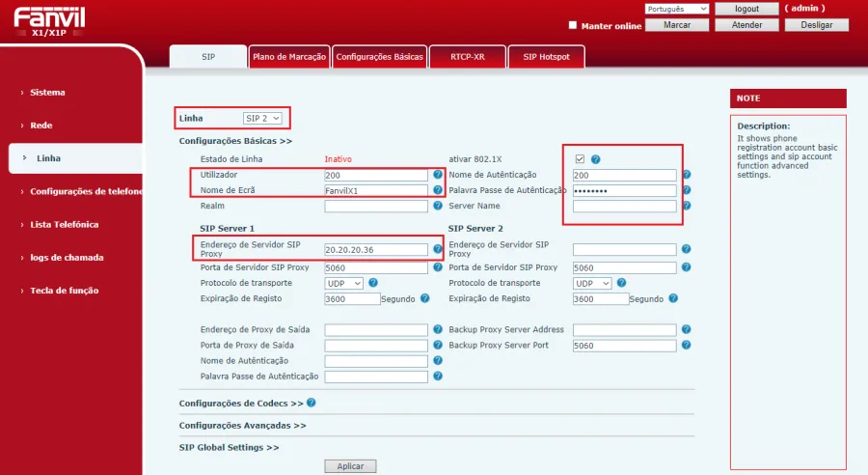Click help icon beside Realm field
Screen dimensions: 868x475
[x=437, y=206]
